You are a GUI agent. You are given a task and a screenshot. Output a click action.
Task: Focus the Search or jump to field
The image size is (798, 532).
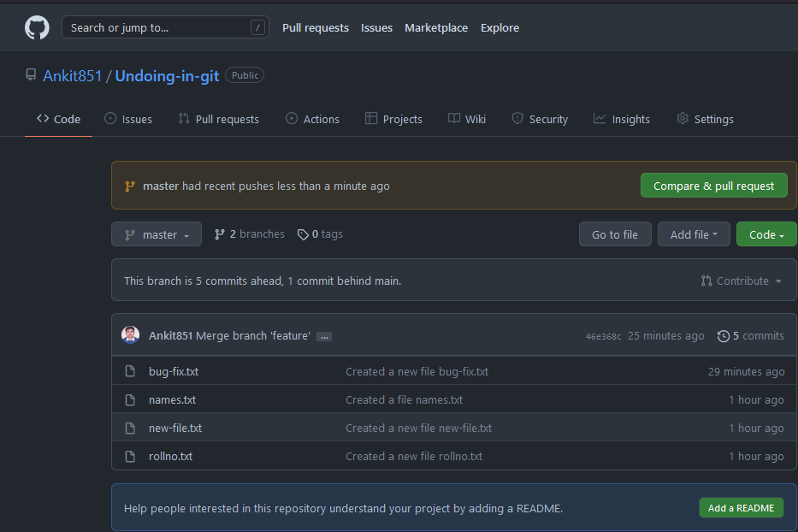pyautogui.click(x=158, y=27)
